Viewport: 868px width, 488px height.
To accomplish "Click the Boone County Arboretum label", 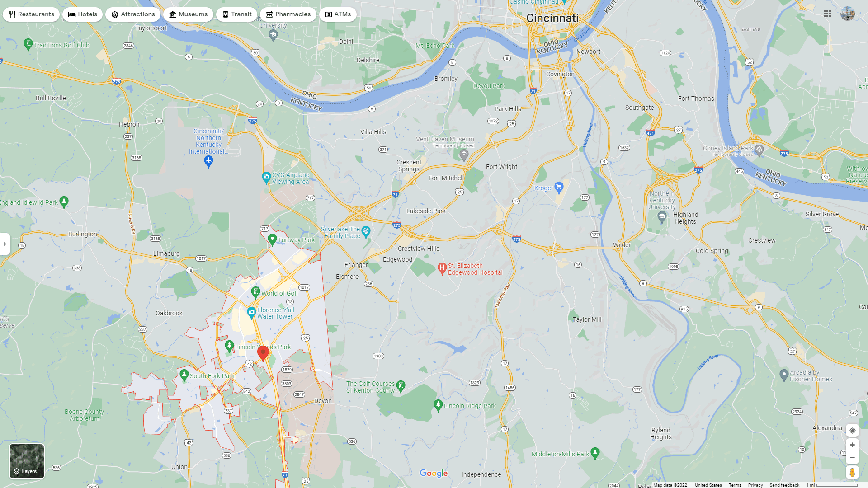I will pyautogui.click(x=84, y=415).
